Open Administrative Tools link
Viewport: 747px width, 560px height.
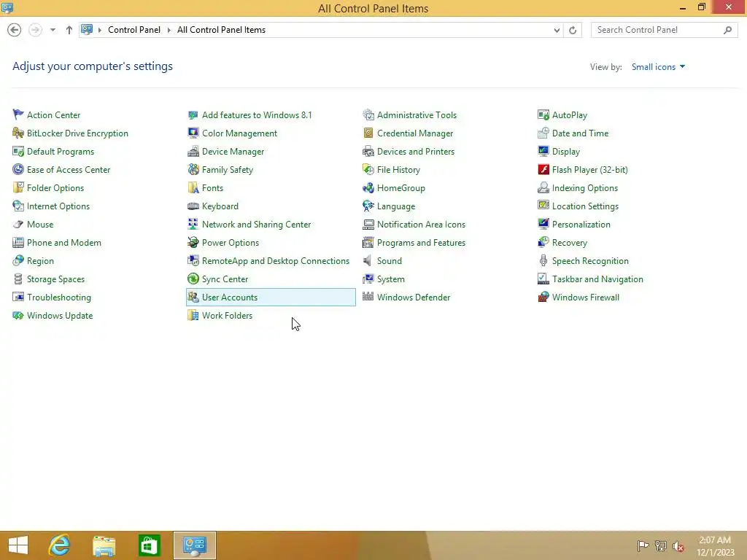[417, 114]
